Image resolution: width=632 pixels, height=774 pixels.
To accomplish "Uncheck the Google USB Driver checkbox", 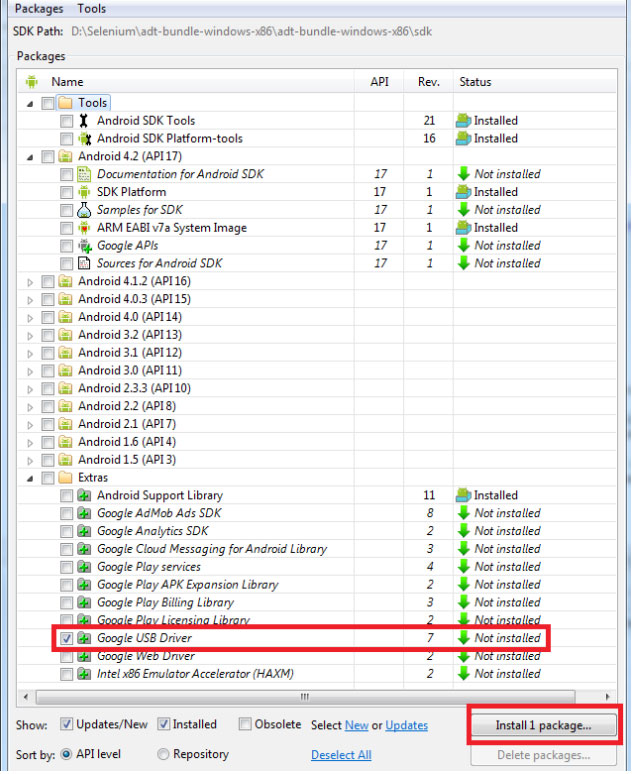I will click(x=66, y=638).
